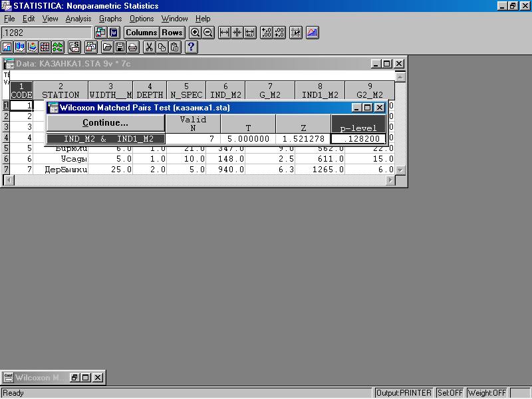
Task: Click the Sel:OFF status bar field
Action: coord(450,393)
